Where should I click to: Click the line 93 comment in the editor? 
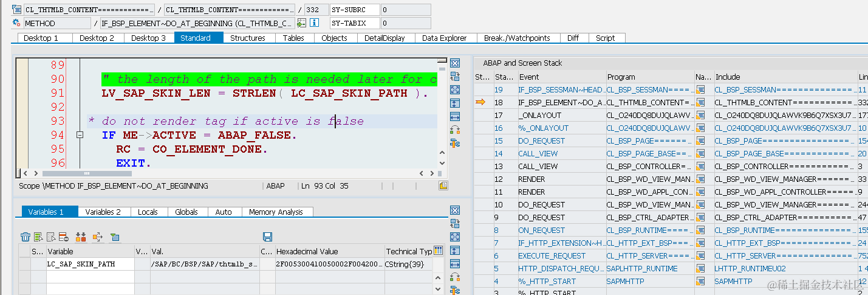[x=226, y=121]
